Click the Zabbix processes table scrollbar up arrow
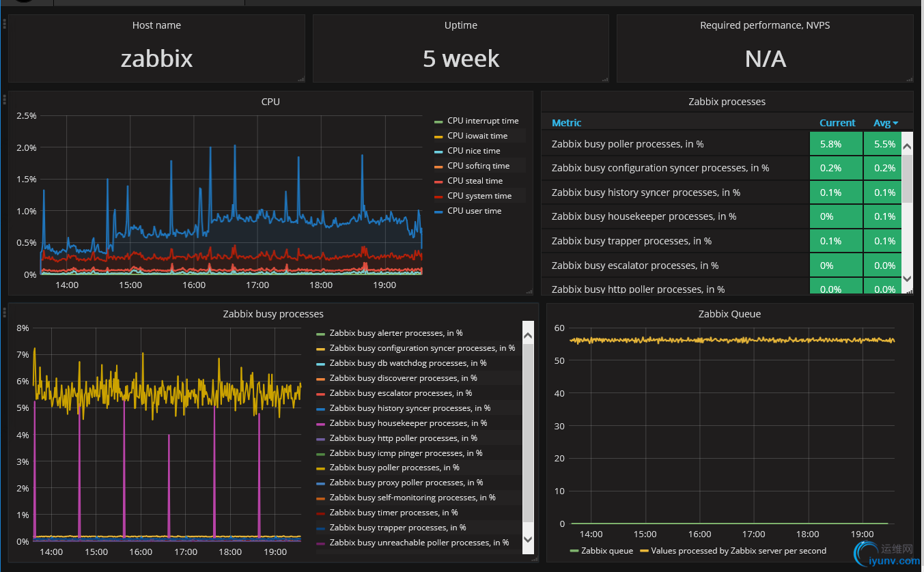The height and width of the screenshot is (572, 924). [907, 146]
